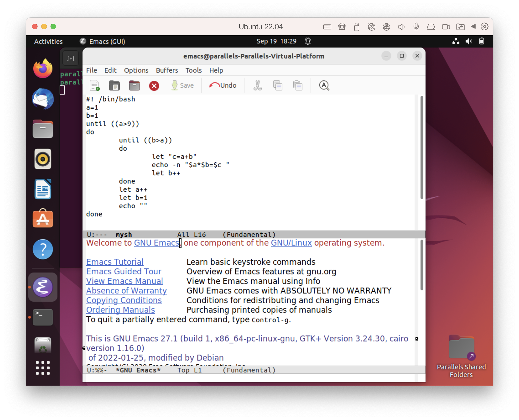Click the Cut scissors icon
This screenshot has width=519, height=420.
(258, 85)
